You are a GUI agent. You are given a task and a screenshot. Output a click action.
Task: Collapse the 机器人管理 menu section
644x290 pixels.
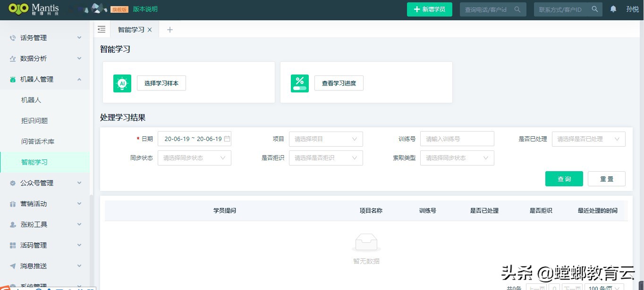point(79,79)
